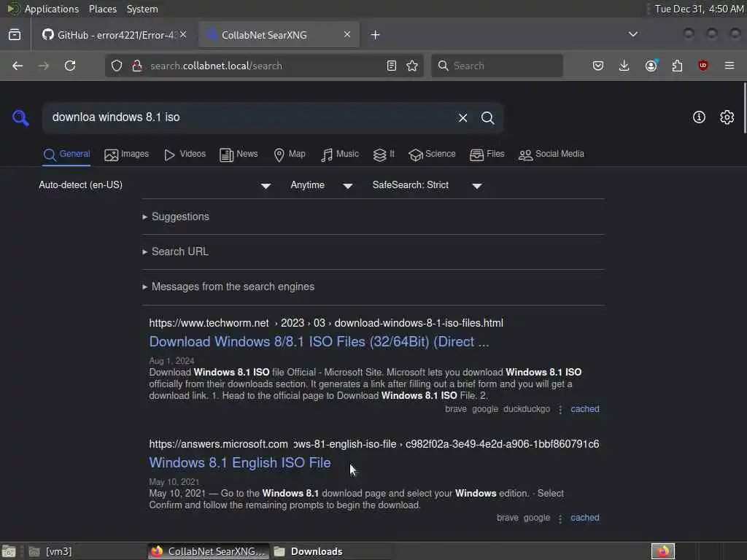747x560 pixels.
Task: Bookmark this page with the star icon
Action: pyautogui.click(x=412, y=66)
